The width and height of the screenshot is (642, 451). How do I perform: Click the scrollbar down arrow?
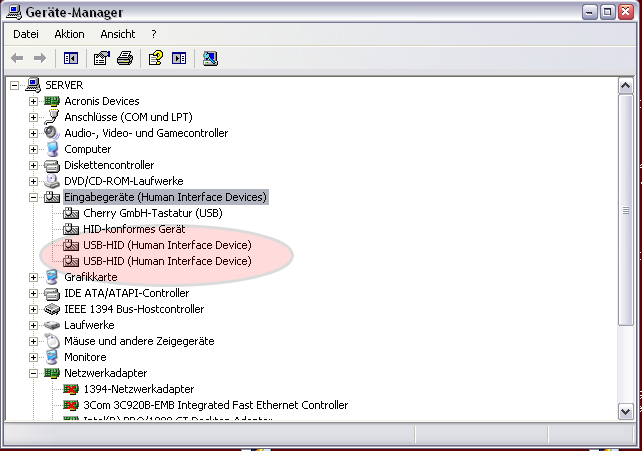coord(626,412)
